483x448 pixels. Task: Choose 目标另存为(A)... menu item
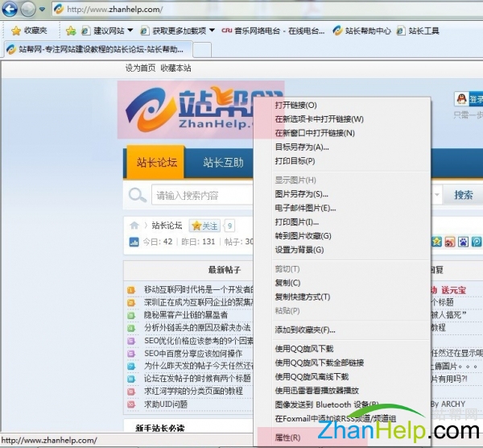[x=342, y=147]
